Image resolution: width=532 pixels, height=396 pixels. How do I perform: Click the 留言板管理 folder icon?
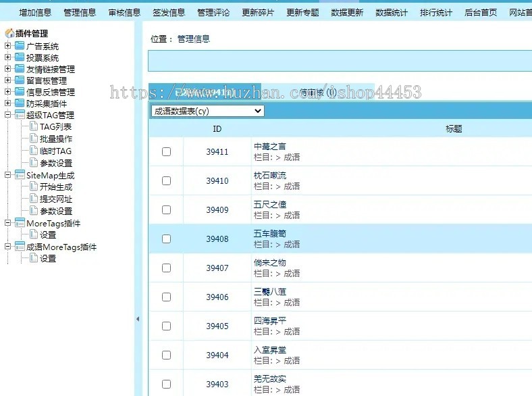pyautogui.click(x=20, y=80)
